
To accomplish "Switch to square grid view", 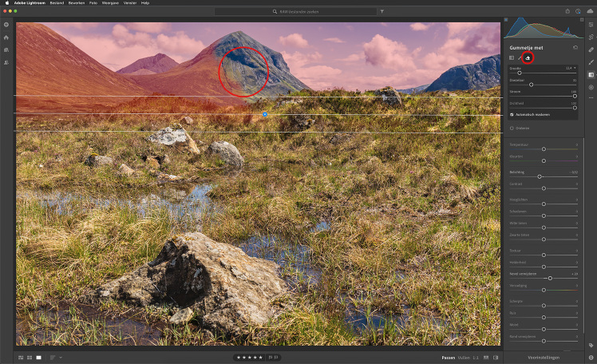I will pos(30,358).
